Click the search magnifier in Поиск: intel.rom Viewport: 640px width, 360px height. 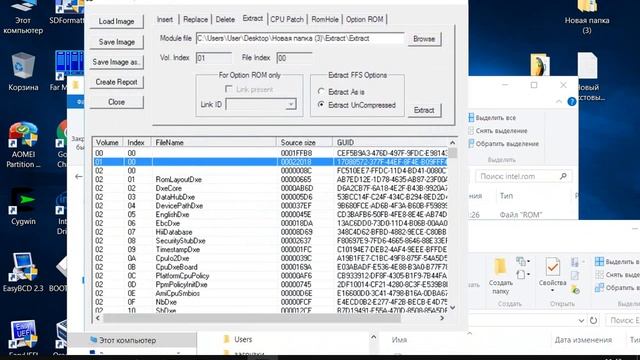pos(563,176)
